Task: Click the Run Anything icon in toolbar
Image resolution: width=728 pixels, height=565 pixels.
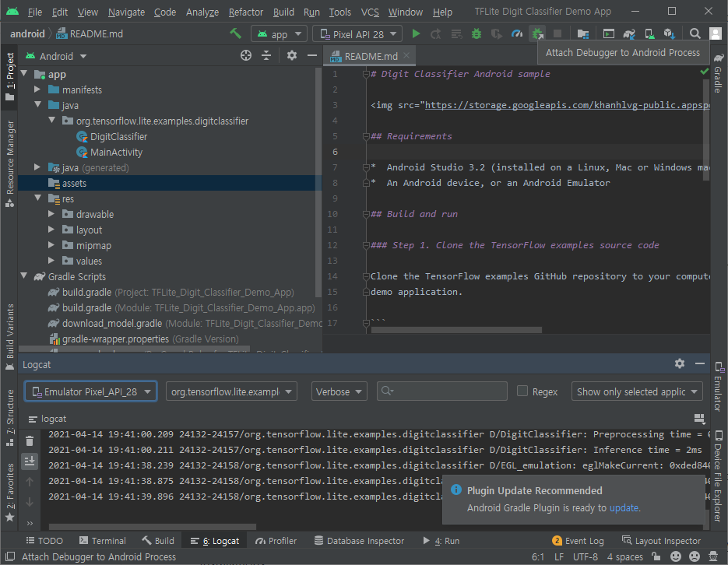Action: [x=609, y=34]
